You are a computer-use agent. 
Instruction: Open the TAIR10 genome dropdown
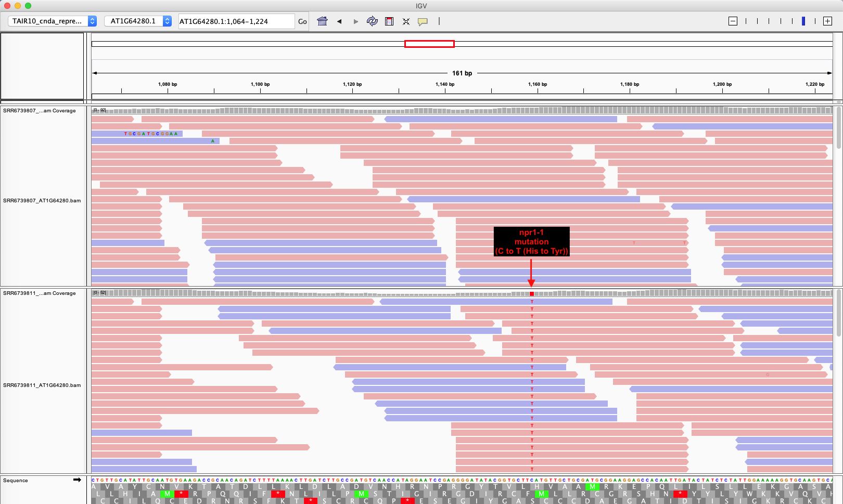click(x=53, y=21)
